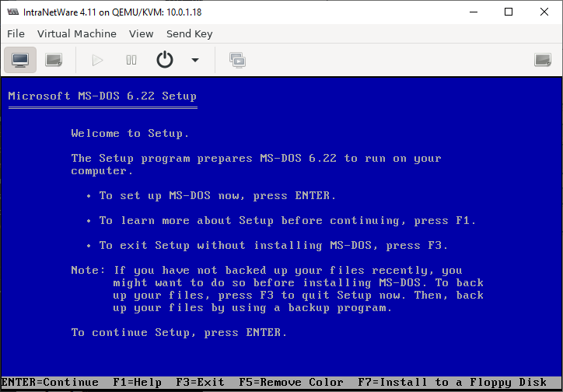Switch to fullscreen via right toolbar icon

click(x=543, y=60)
